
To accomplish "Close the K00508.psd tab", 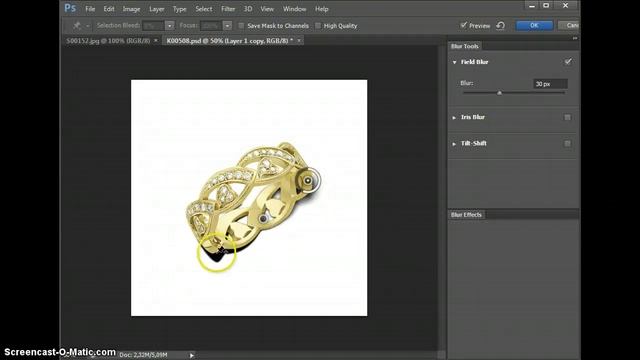I will 299,41.
